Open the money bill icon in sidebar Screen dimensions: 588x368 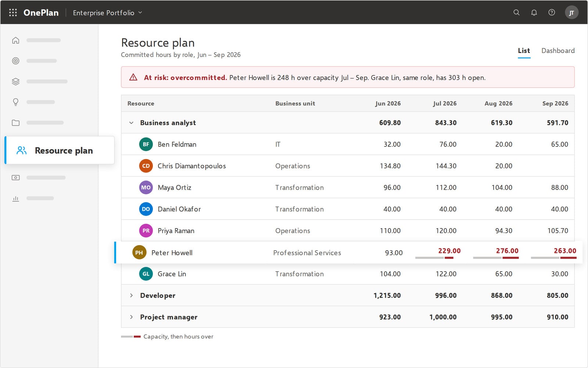pos(15,177)
